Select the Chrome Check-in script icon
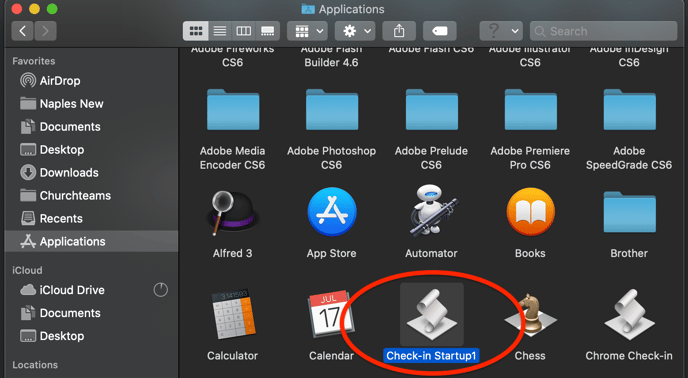This screenshot has width=688, height=378. click(630, 314)
